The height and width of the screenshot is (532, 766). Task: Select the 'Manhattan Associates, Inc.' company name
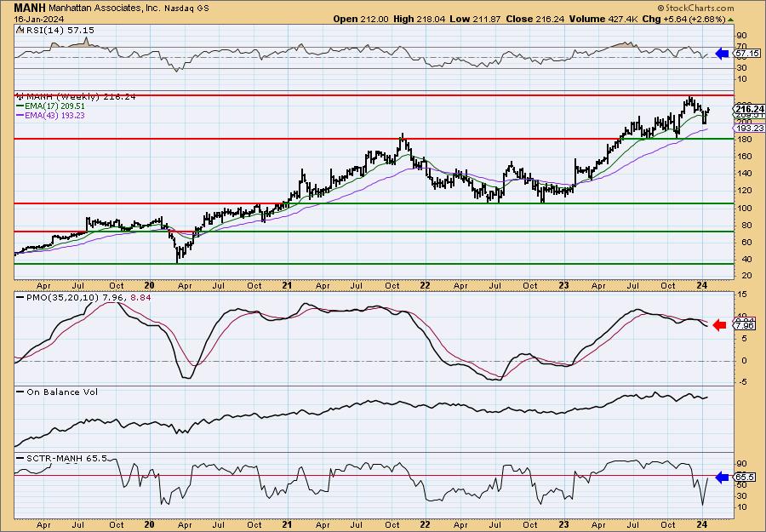pyautogui.click(x=104, y=9)
